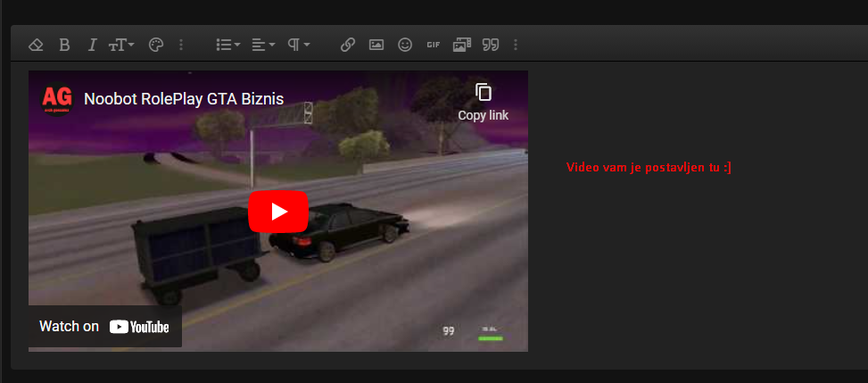Insert an image
868x383 pixels.
(x=376, y=45)
